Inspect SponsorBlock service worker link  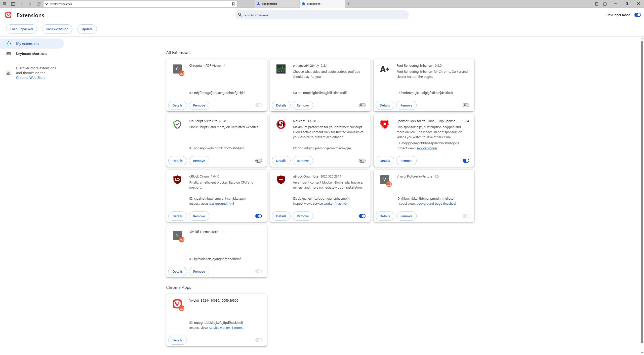[427, 148]
